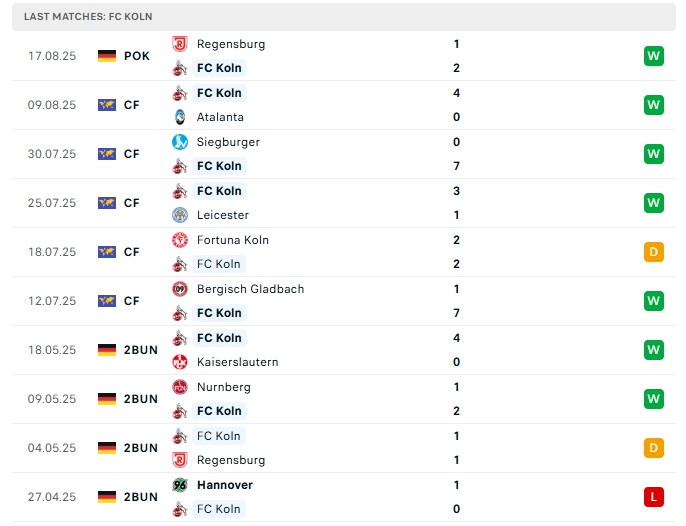Click the red L badge for 27.04.25
This screenshot has width=686, height=526.
[654, 497]
